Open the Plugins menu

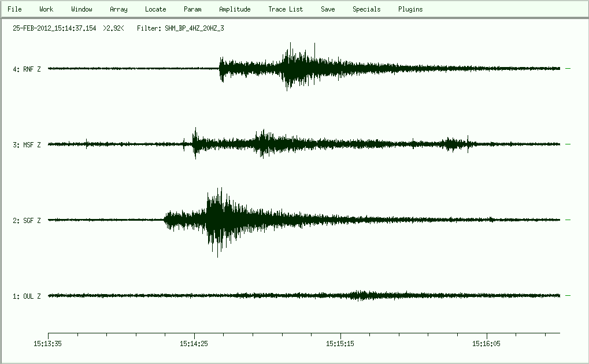(x=410, y=9)
